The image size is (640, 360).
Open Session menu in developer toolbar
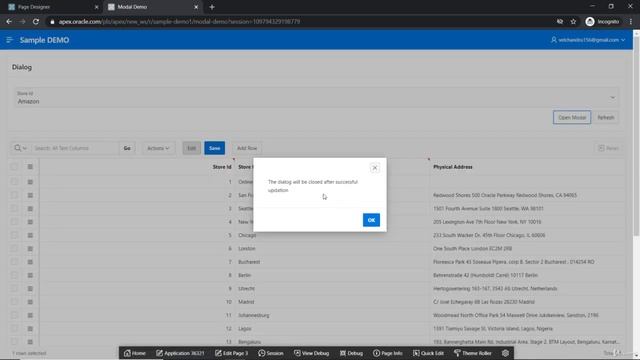click(271, 353)
